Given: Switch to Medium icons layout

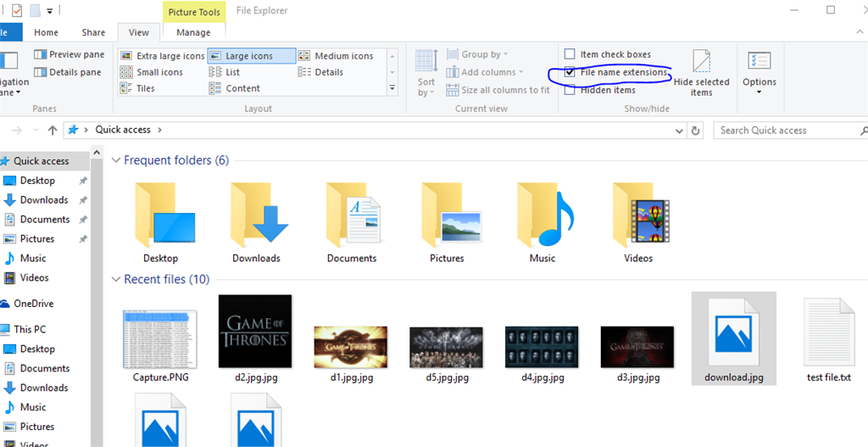Looking at the screenshot, I should click(x=336, y=56).
